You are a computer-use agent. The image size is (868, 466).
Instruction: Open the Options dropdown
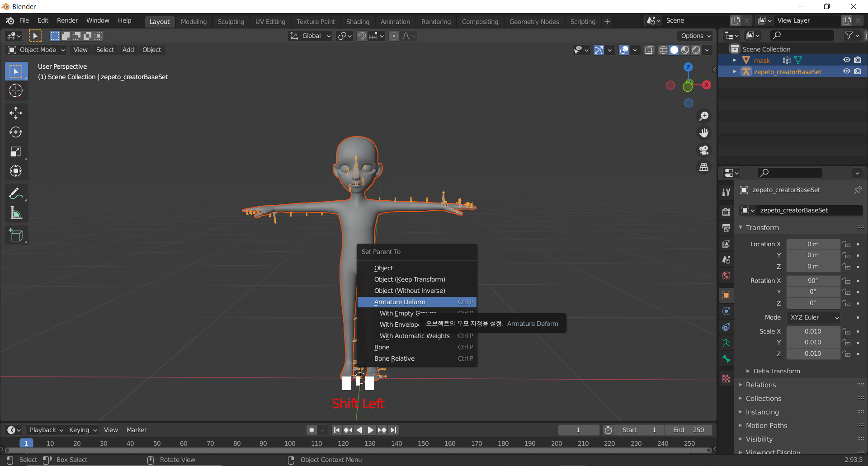pyautogui.click(x=696, y=36)
